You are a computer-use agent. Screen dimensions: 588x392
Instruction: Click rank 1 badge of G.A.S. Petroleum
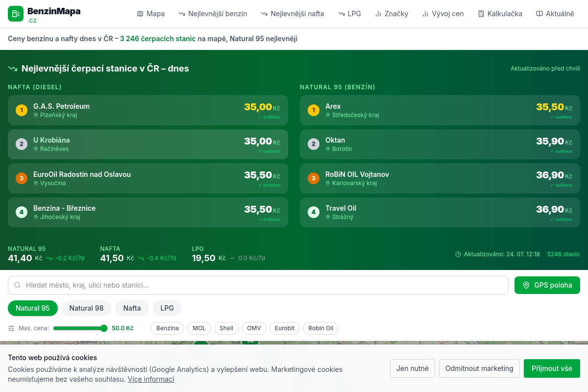coord(22,110)
